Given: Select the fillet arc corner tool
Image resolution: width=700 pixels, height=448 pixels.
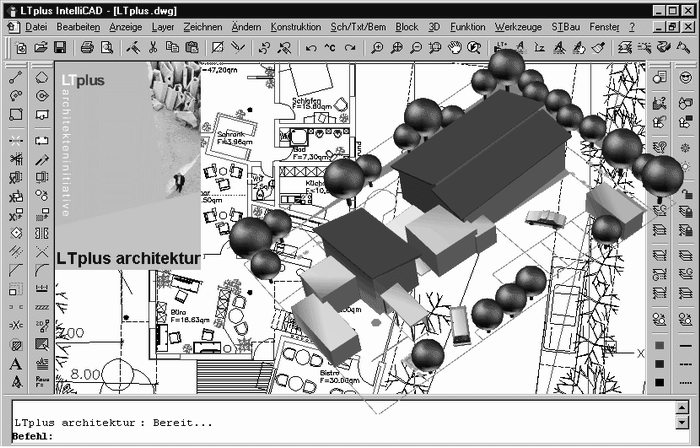Looking at the screenshot, I should point(42,270).
